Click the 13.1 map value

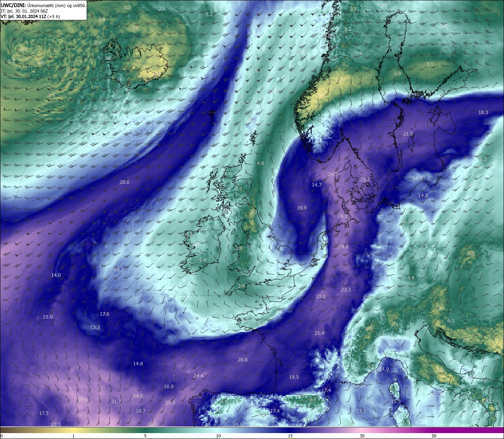click(x=361, y=411)
